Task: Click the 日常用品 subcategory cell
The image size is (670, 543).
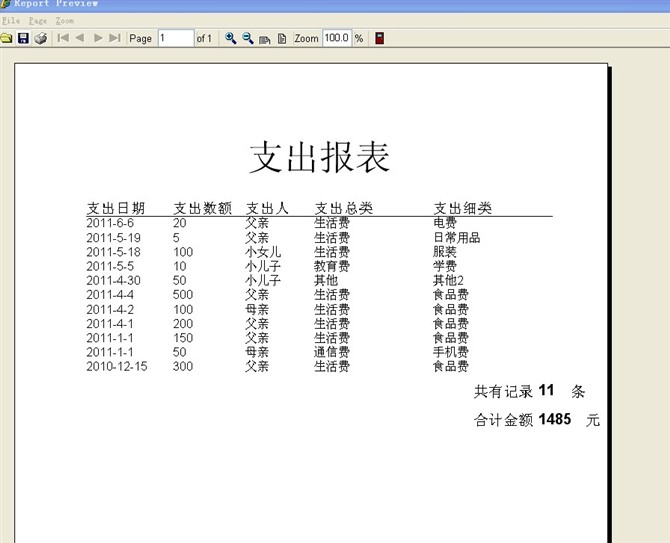Action: pyautogui.click(x=457, y=238)
